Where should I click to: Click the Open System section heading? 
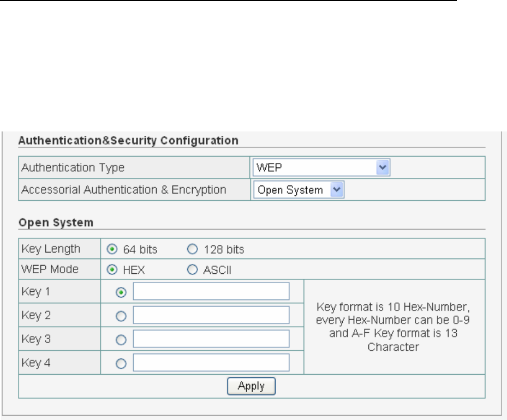point(56,223)
